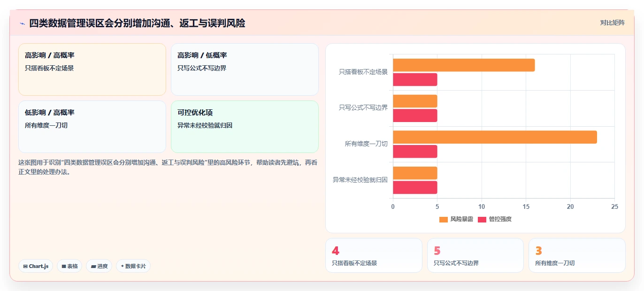The width and height of the screenshot is (644, 291).
Task: Click the 对比矩阵 label at top right
Action: pyautogui.click(x=612, y=23)
